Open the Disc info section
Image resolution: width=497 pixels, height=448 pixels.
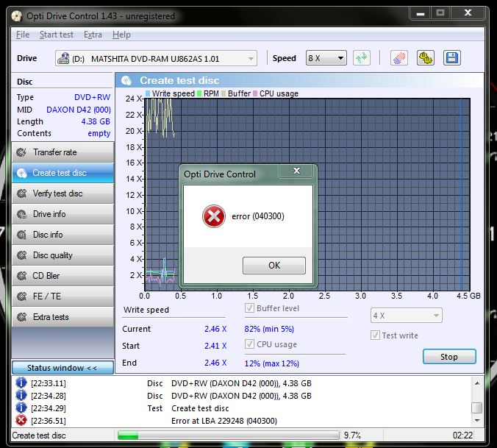[62, 235]
